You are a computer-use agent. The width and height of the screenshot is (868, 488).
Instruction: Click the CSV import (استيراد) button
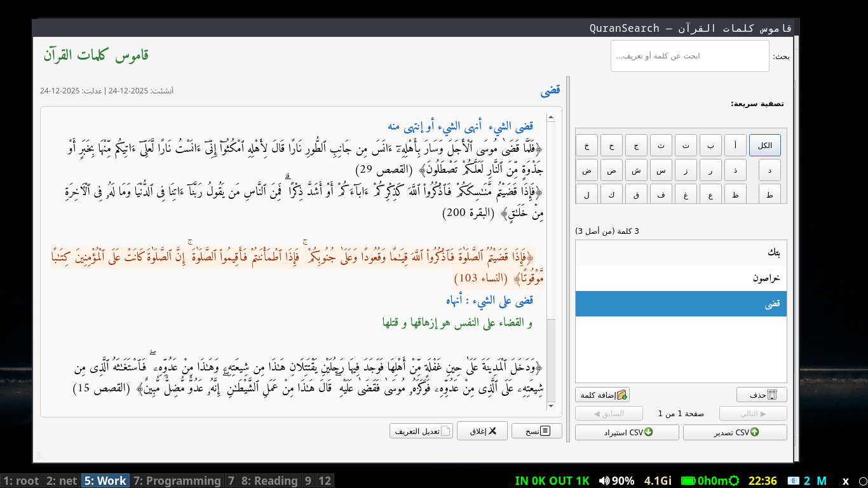tap(627, 433)
